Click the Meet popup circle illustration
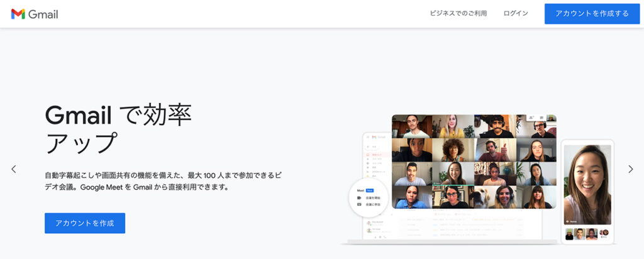This screenshot has width=644, height=259. pyautogui.click(x=369, y=197)
